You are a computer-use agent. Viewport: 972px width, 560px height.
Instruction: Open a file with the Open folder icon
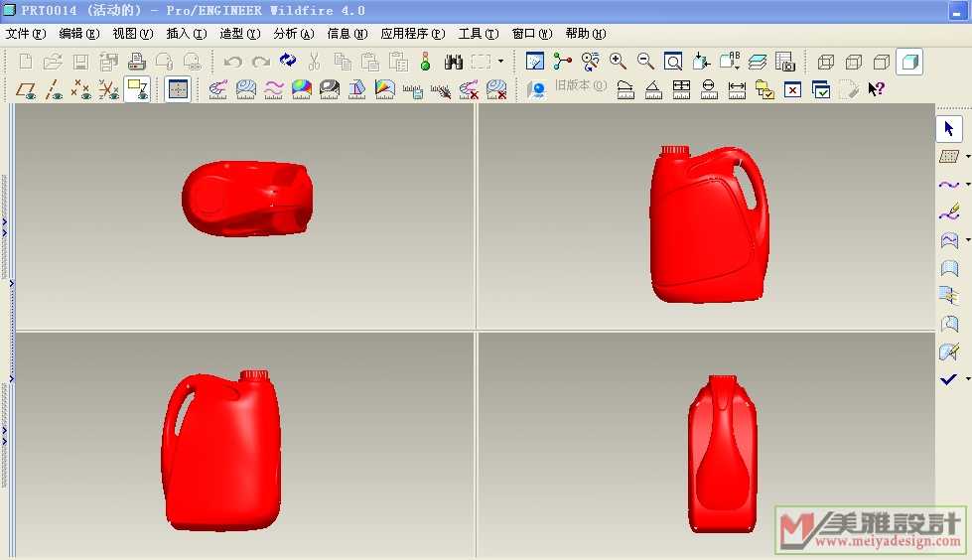54,61
